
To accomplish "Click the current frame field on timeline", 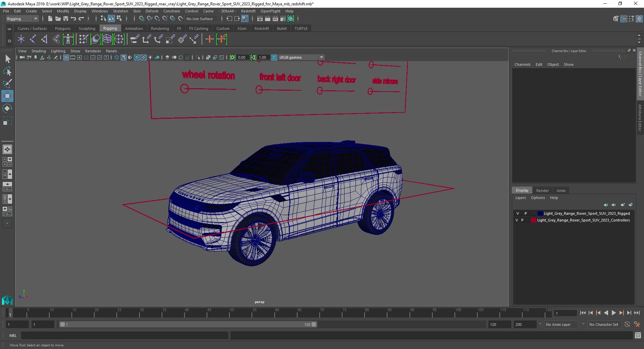I will (565, 313).
